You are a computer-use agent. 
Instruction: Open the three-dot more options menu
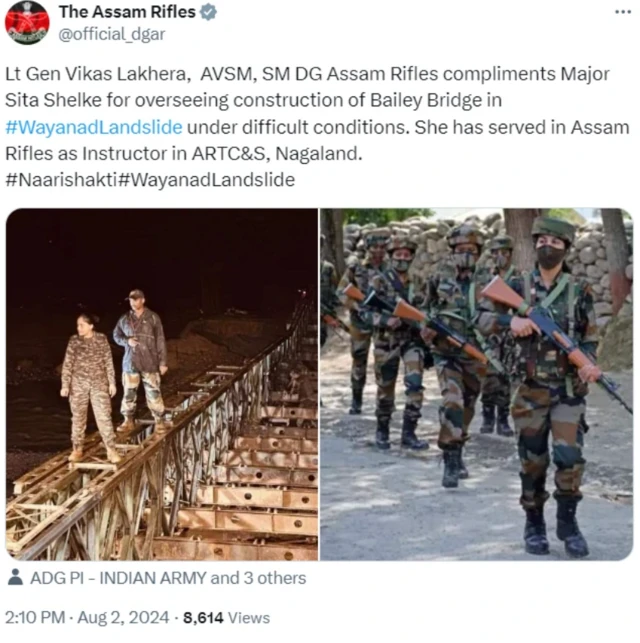coord(623,12)
